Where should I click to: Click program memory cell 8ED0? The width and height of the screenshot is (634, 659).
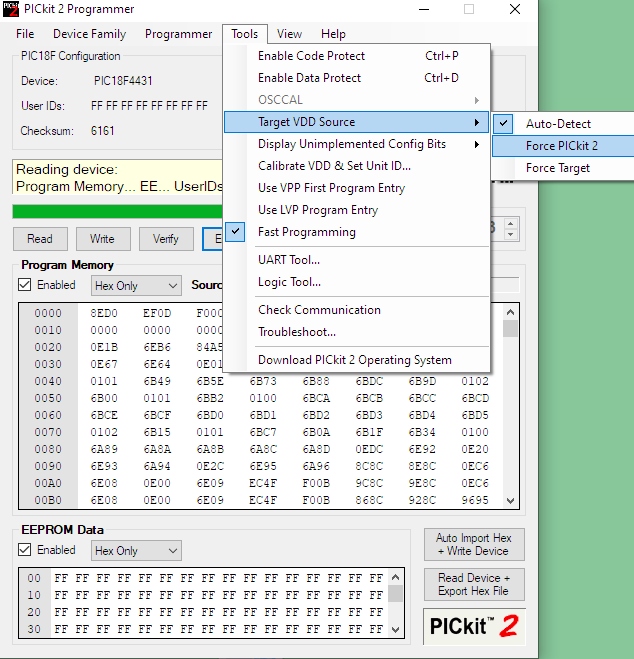click(x=104, y=313)
